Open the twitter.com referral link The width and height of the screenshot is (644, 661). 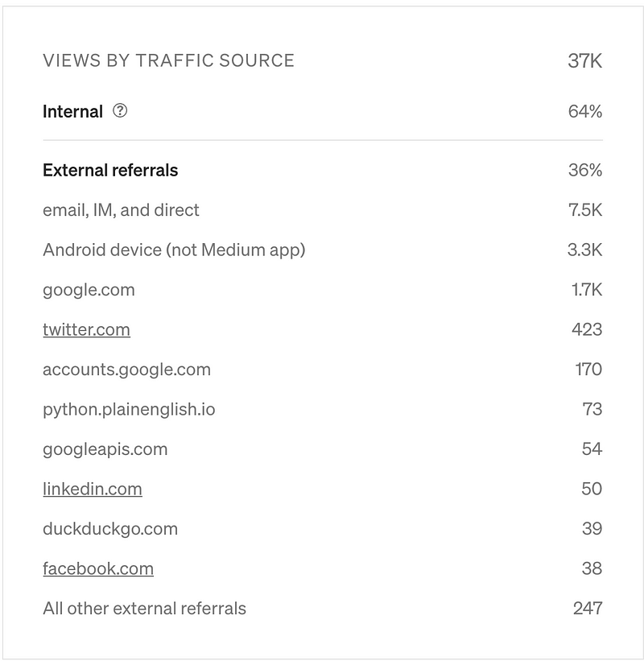[x=86, y=329]
